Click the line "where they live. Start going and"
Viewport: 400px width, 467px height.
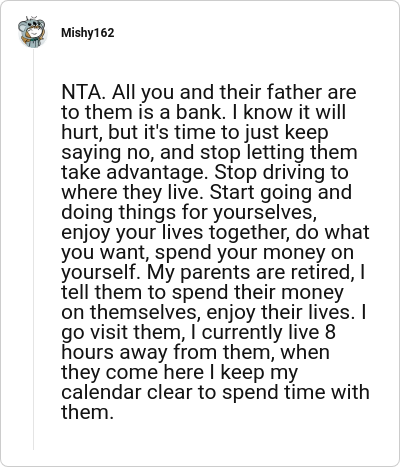pos(206,192)
